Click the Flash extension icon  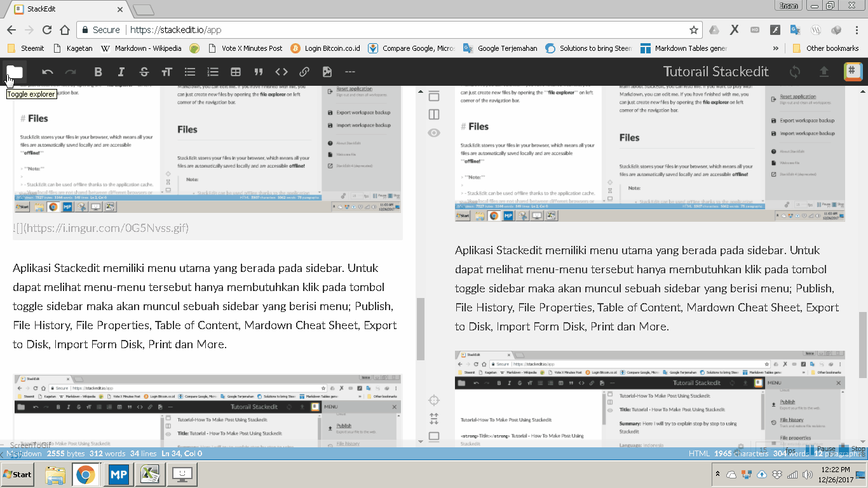[775, 30]
